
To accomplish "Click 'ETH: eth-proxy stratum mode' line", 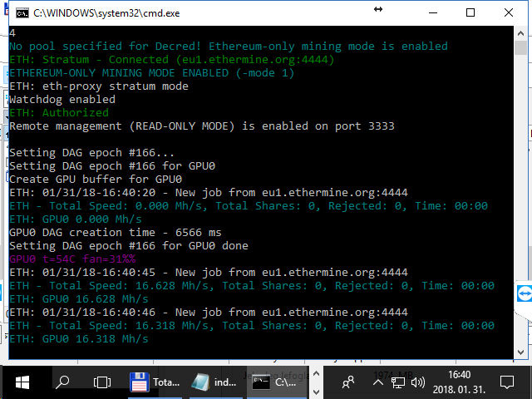I will point(99,86).
